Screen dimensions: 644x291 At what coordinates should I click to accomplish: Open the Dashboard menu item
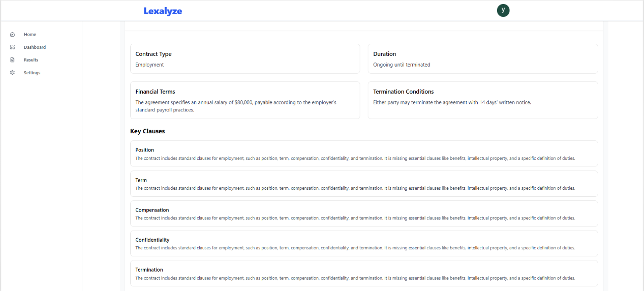[x=35, y=47]
